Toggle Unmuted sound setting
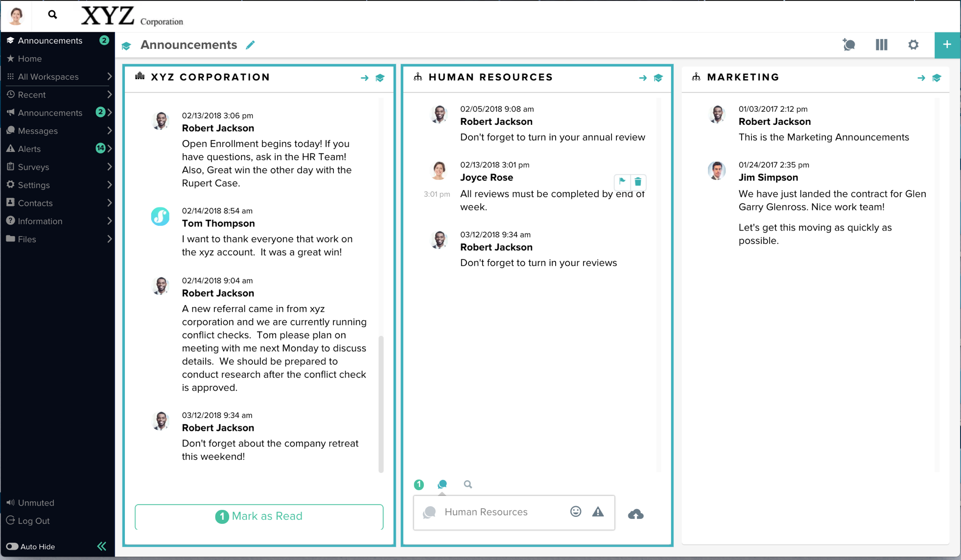 pyautogui.click(x=30, y=503)
